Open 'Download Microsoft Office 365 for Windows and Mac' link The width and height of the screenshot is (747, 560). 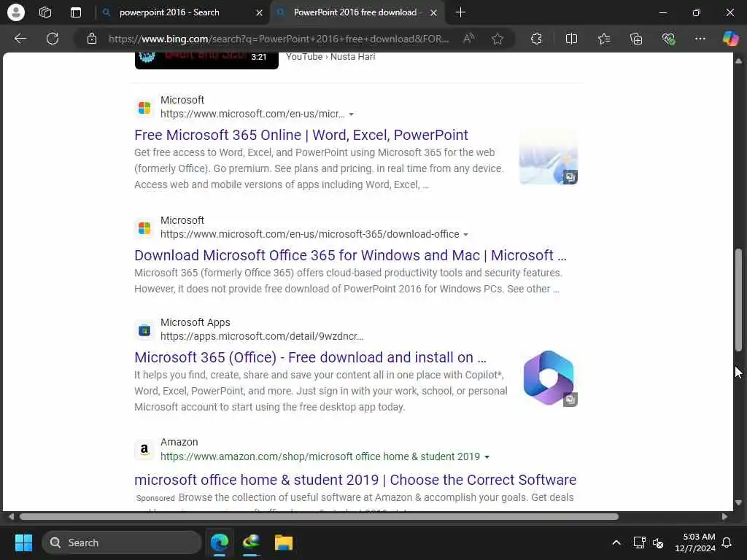(350, 255)
